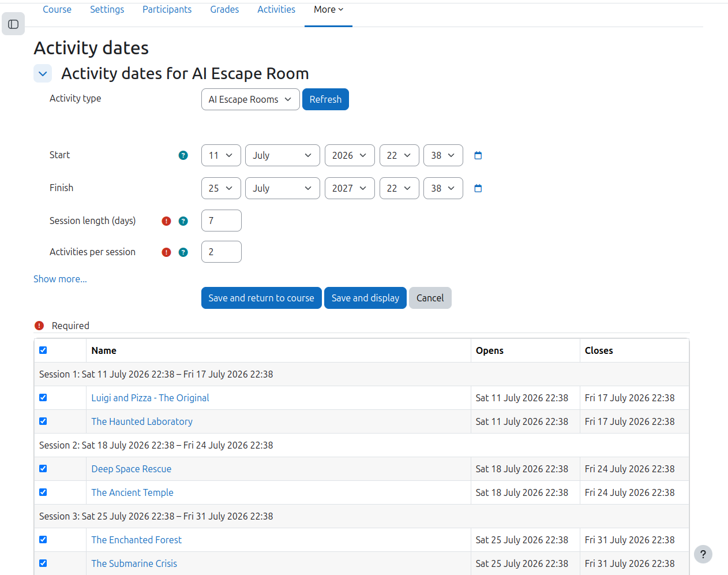
Task: Click the Session 2 header row text
Action: coord(156,445)
